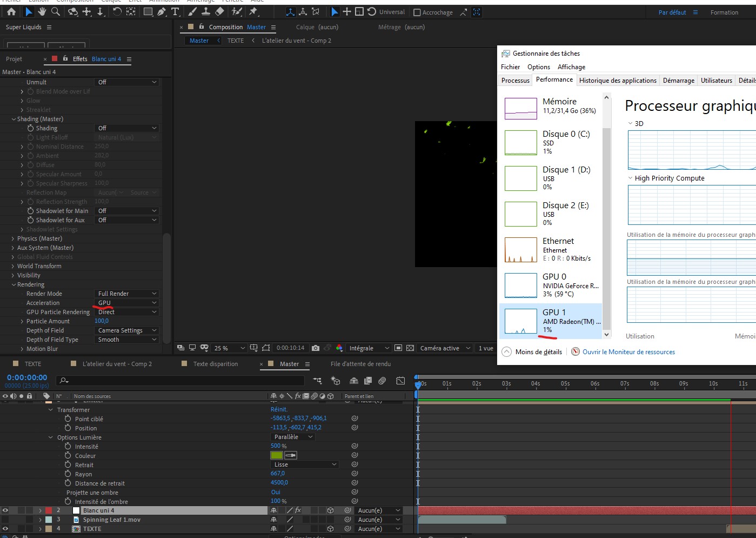Hide the Blanc uni 4 layer
The image size is (756, 538).
tap(5, 510)
